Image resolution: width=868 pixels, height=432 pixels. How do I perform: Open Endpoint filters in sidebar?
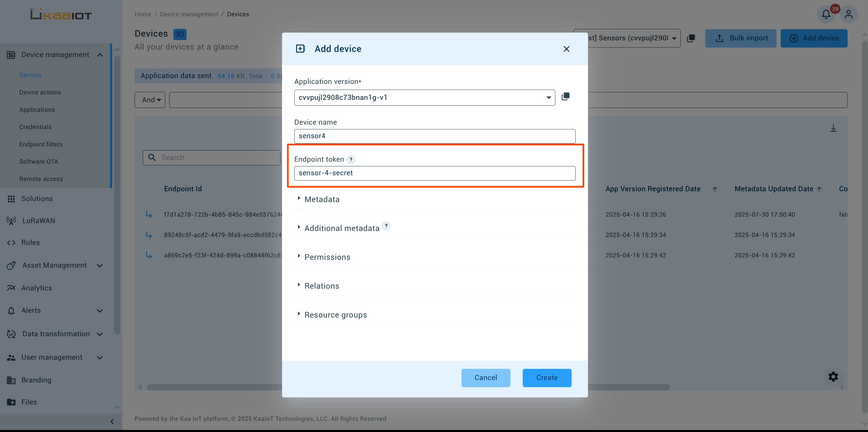(x=41, y=144)
